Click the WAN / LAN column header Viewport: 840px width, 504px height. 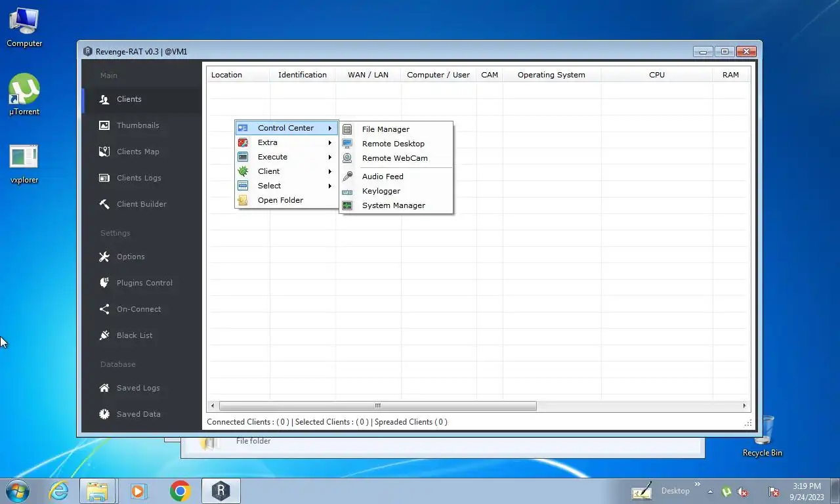pos(368,75)
